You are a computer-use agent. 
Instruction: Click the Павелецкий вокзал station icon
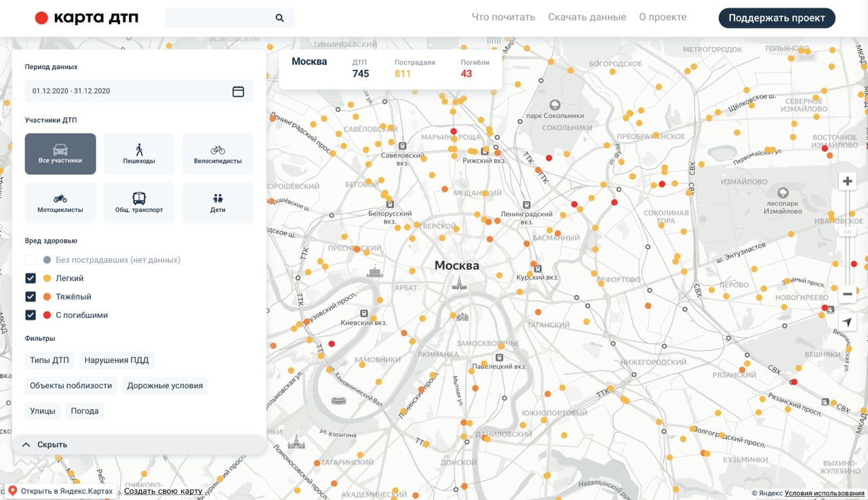[499, 357]
